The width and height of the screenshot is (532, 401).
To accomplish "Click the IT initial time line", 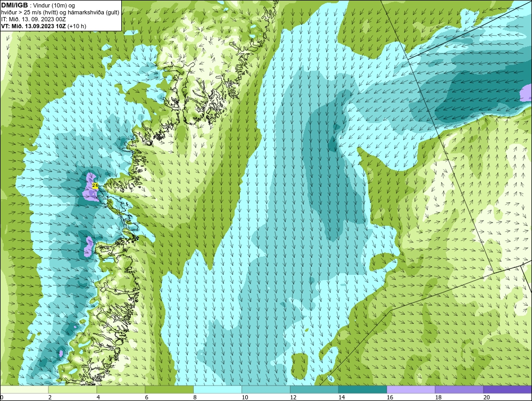I will click(x=33, y=19).
